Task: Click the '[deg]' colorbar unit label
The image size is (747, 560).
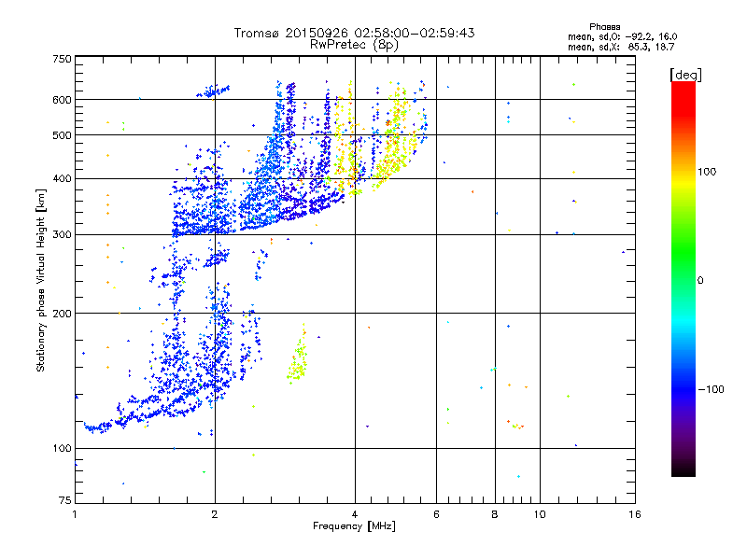Action: coord(685,75)
